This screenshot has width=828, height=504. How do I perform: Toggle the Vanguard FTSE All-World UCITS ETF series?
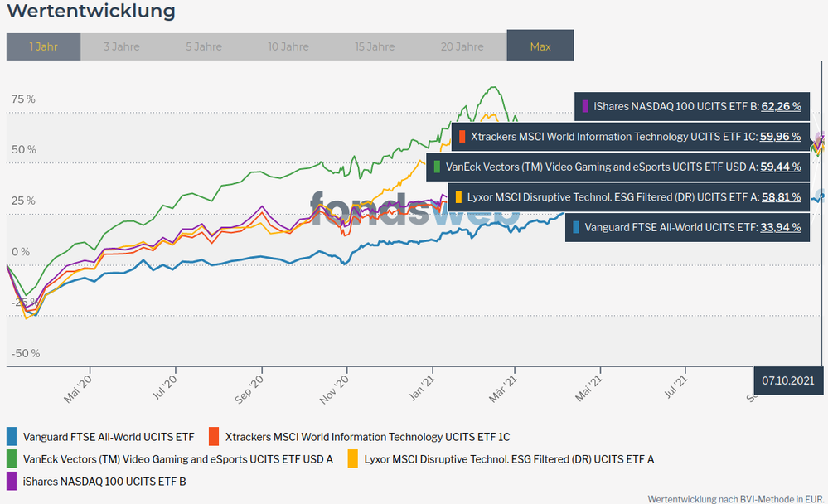click(x=109, y=436)
